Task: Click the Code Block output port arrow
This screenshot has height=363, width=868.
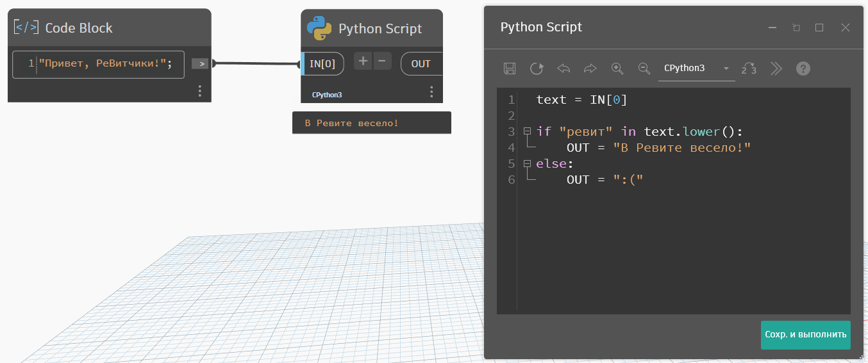Action: tap(200, 63)
